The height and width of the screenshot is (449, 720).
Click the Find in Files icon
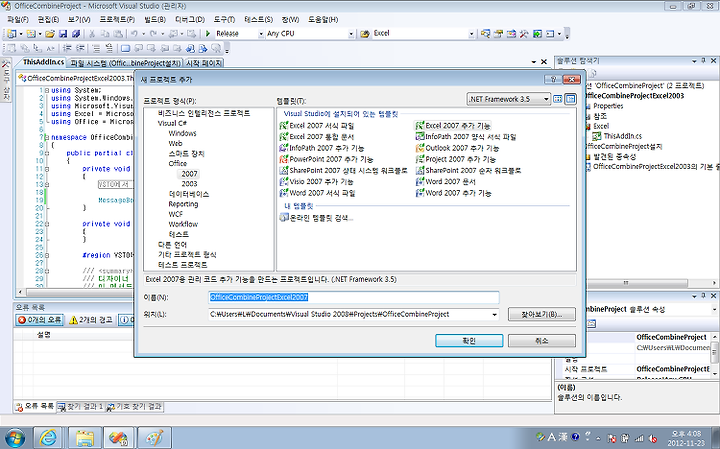365,34
